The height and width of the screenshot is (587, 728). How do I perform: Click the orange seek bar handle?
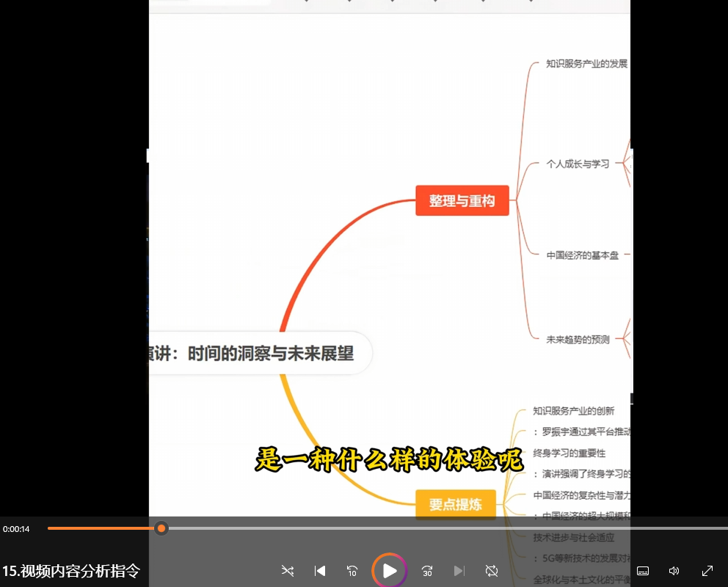[161, 528]
